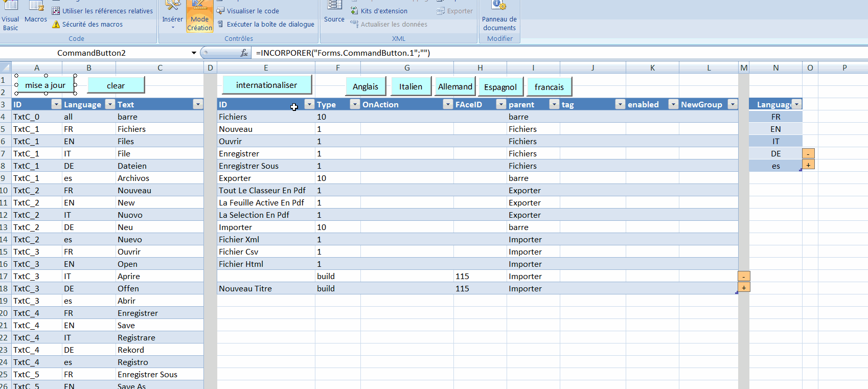This screenshot has width=868, height=389.
Task: Select the cell 'Nouveau Titre'
Action: pos(266,288)
